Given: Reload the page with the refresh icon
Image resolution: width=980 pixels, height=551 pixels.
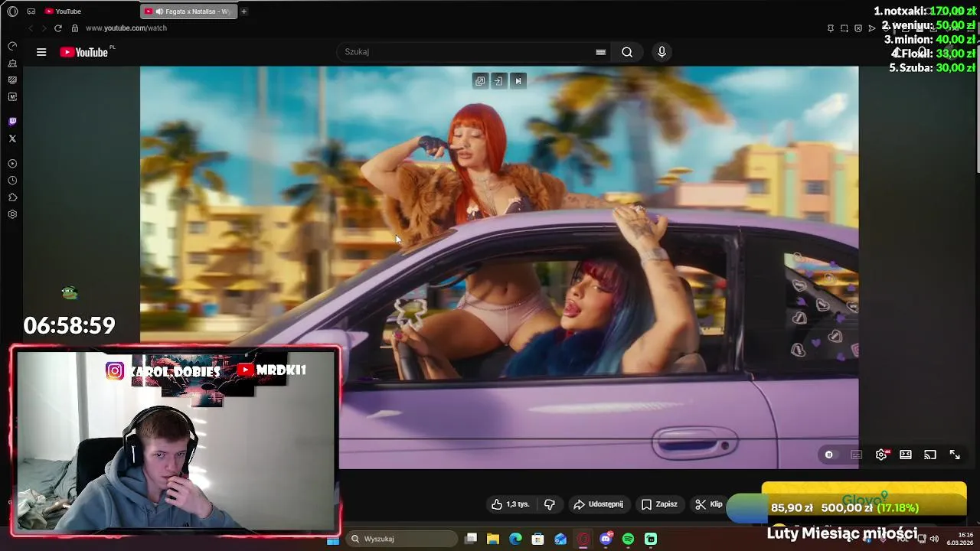Looking at the screenshot, I should [58, 28].
